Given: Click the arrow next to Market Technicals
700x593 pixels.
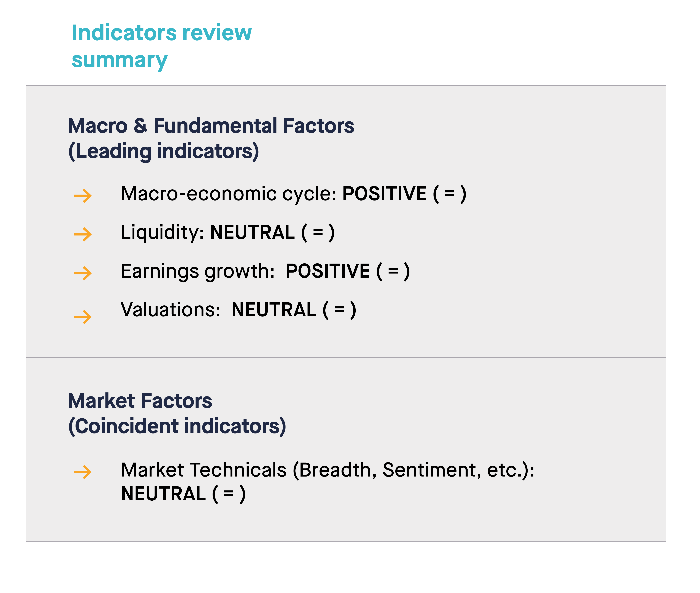Looking at the screenshot, I should (82, 472).
